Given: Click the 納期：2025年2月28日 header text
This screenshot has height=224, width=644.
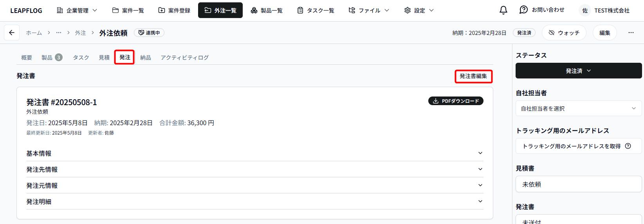Looking at the screenshot, I should pyautogui.click(x=479, y=33).
